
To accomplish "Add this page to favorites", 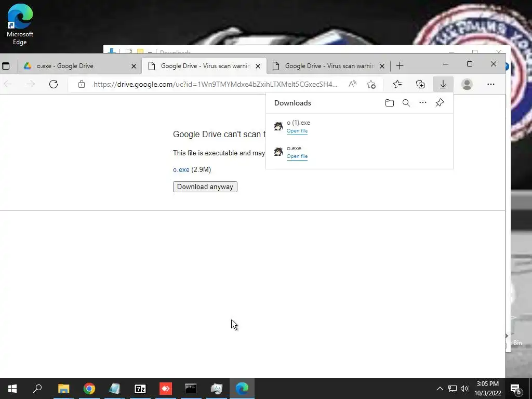I will click(371, 84).
